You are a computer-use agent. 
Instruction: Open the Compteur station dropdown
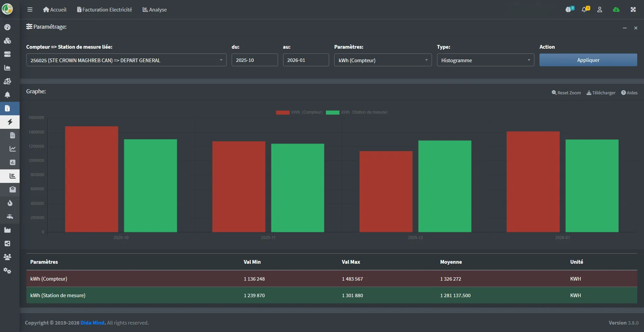pos(126,60)
